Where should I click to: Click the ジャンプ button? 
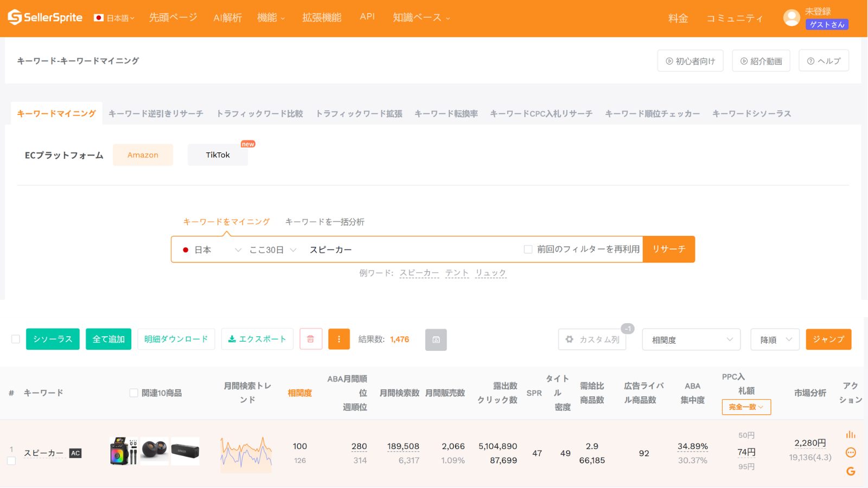(828, 339)
